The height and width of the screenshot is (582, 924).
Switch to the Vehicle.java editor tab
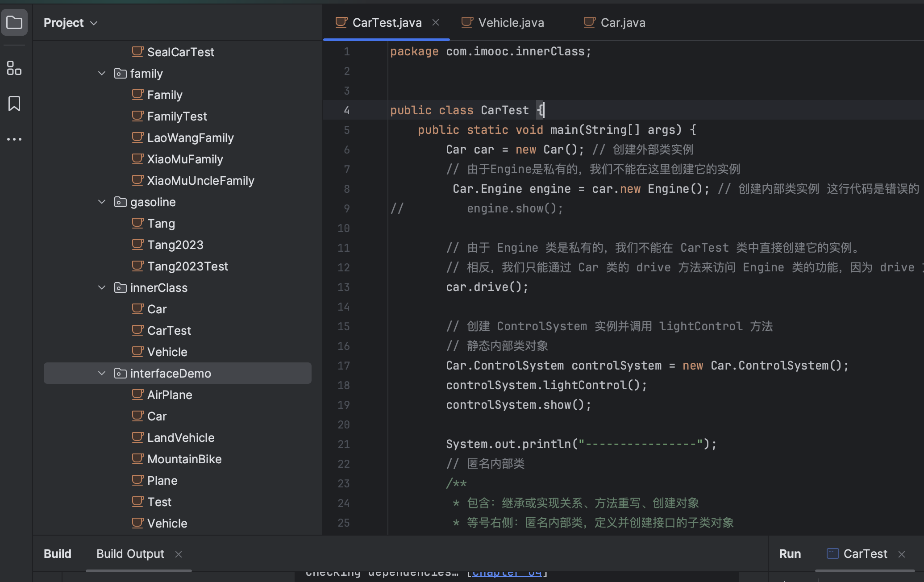[x=511, y=23]
